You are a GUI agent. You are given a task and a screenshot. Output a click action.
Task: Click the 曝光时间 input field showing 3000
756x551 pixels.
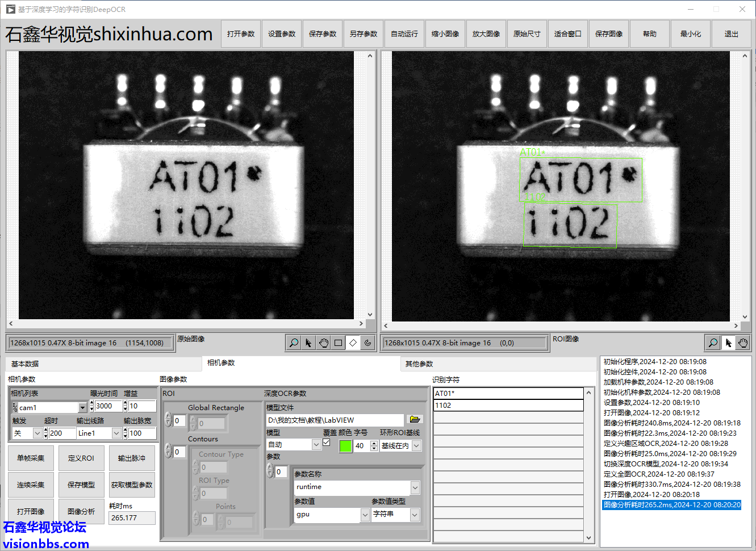click(108, 406)
